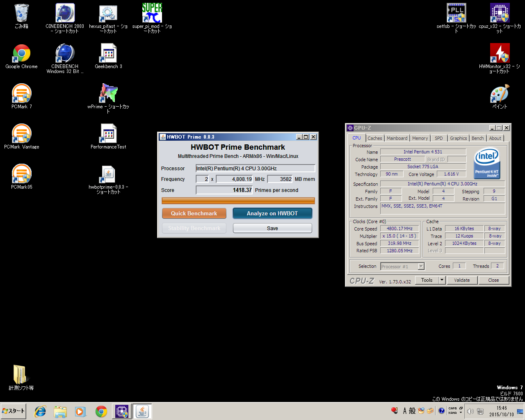Open the taskbar clock showing 15:46
525x420 pixels.
tap(501, 411)
